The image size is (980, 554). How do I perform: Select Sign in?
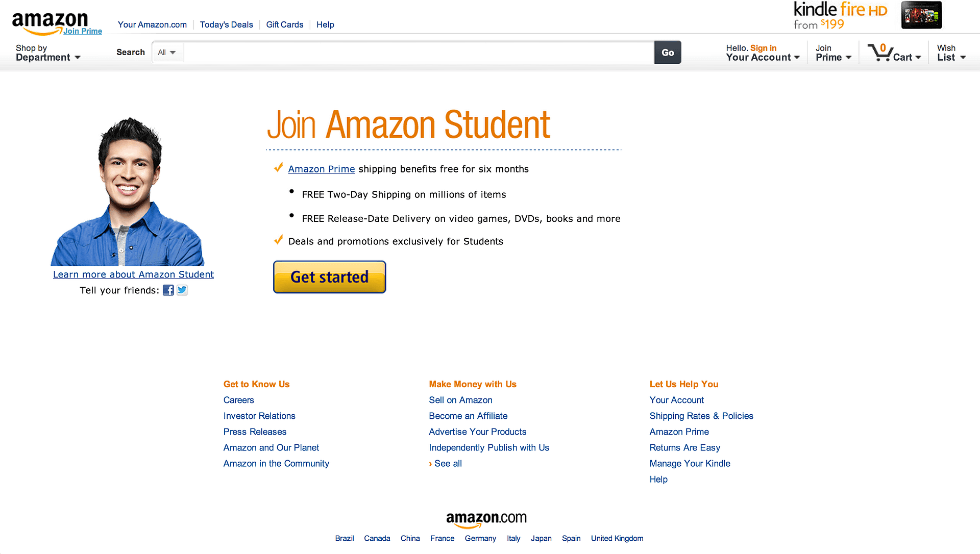pyautogui.click(x=763, y=47)
